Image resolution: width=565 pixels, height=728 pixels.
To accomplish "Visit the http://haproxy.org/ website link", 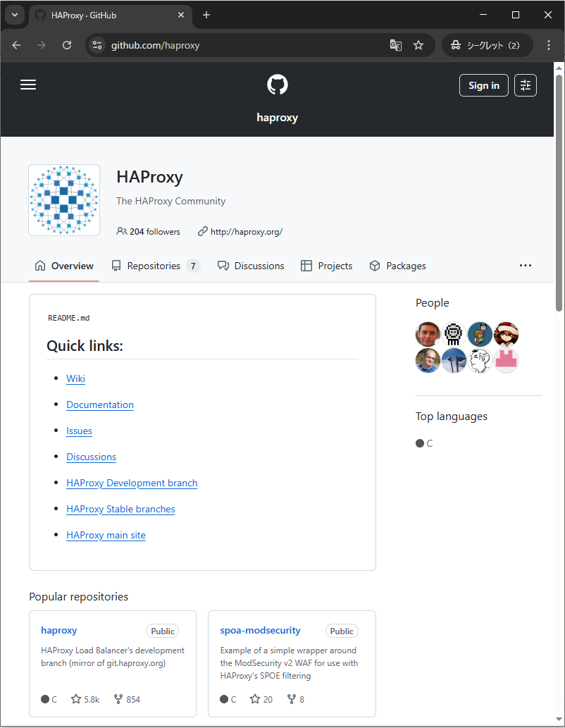I will [x=246, y=232].
